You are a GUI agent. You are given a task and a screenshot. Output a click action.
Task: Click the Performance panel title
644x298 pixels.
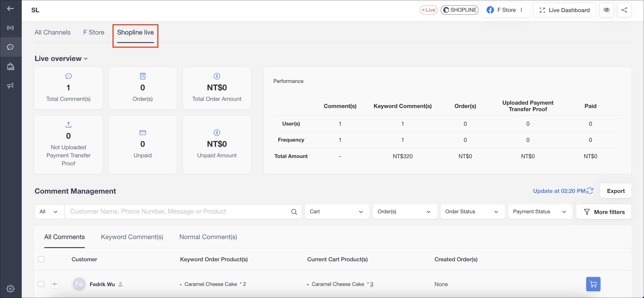tap(288, 81)
